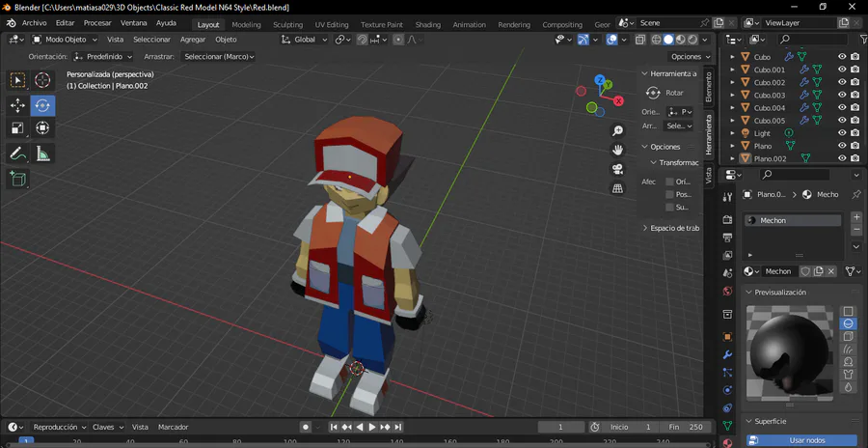Open the World properties globe icon
Image resolution: width=868 pixels, height=448 pixels.
click(728, 291)
